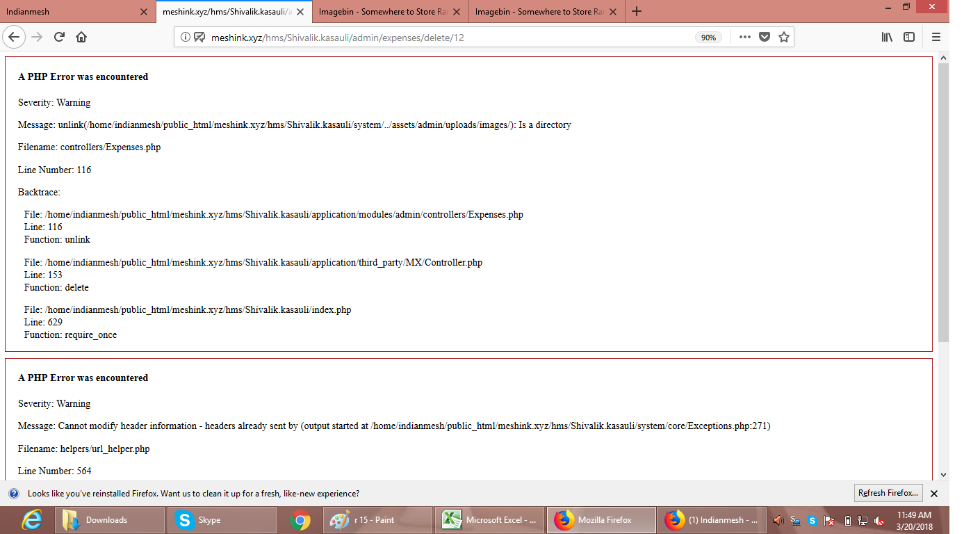Click the unlink Is a directory message

pyautogui.click(x=295, y=125)
